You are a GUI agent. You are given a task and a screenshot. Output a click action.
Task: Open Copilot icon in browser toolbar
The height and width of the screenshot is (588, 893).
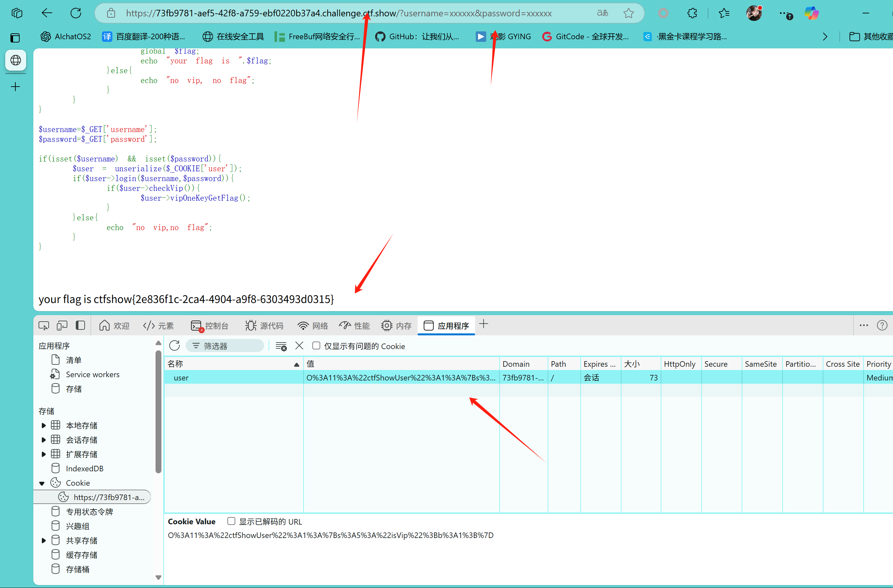(811, 13)
